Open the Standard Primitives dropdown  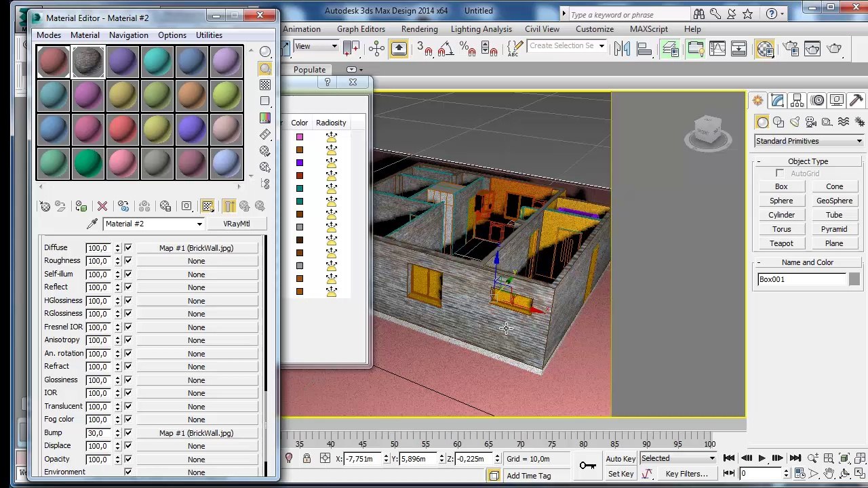click(809, 141)
